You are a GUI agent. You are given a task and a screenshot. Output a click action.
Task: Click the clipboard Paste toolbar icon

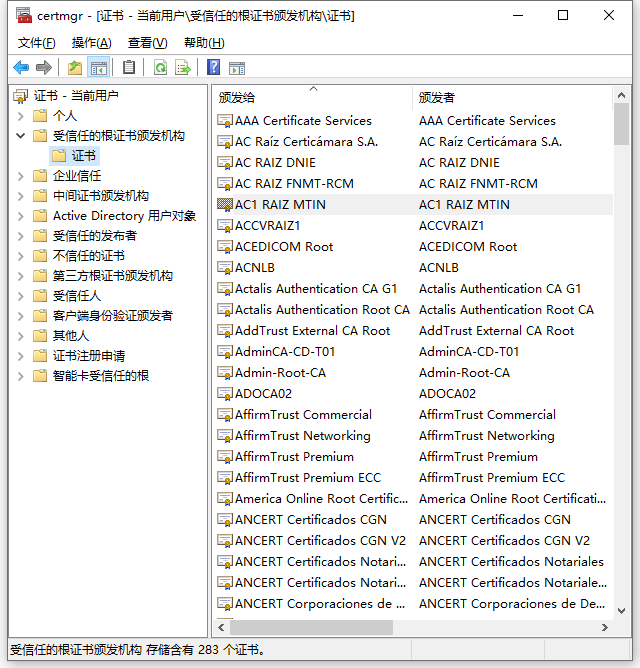(x=129, y=67)
